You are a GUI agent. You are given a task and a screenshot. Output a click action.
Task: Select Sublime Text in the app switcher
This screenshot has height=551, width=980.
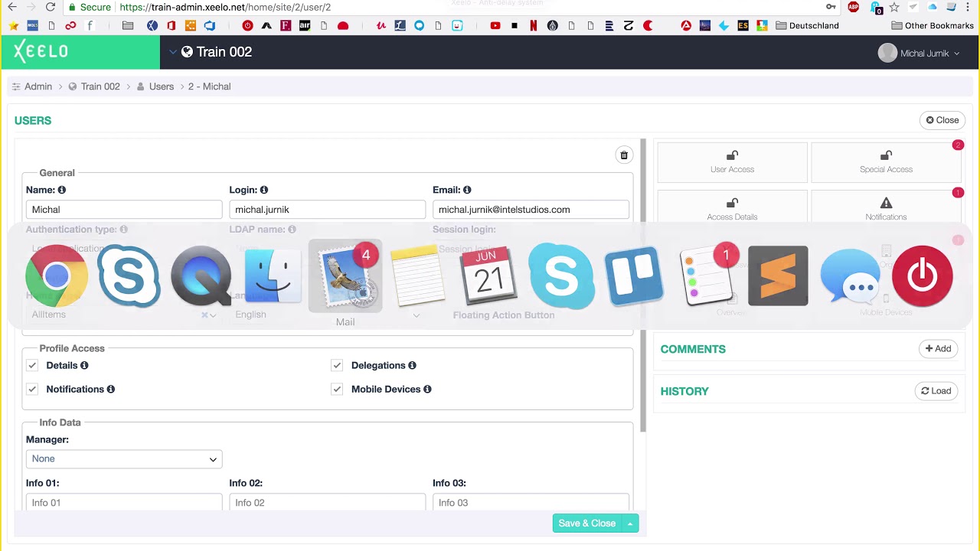pyautogui.click(x=778, y=276)
